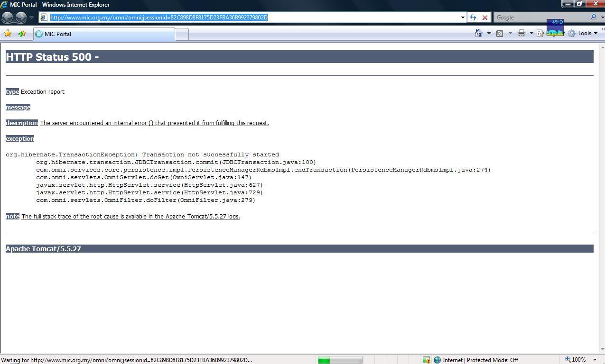This screenshot has height=364, width=605.
Task: Click the search magnifier icon
Action: point(593,17)
